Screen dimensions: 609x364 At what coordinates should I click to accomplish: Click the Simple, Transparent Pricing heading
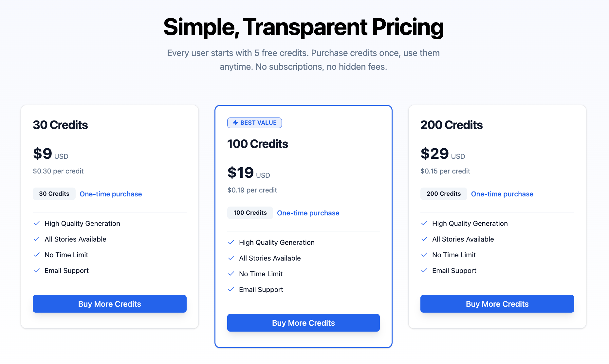[303, 27]
